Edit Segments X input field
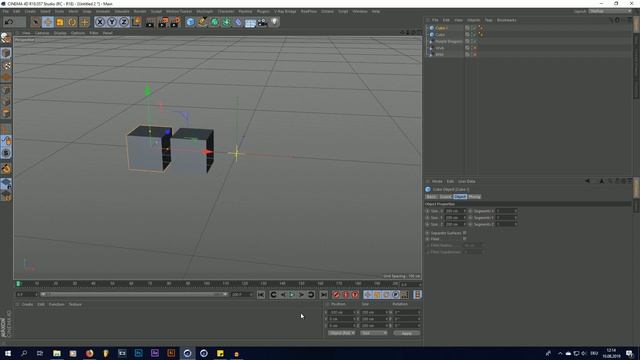 point(506,211)
